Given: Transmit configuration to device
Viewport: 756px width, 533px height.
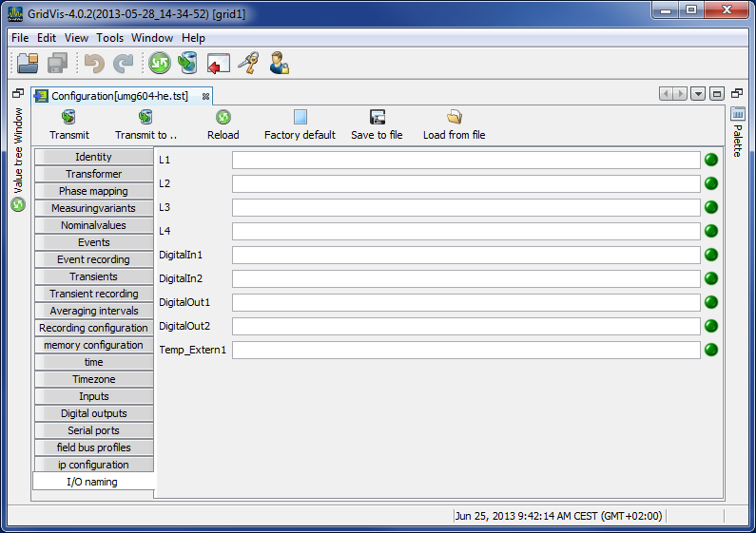Looking at the screenshot, I should 69,125.
